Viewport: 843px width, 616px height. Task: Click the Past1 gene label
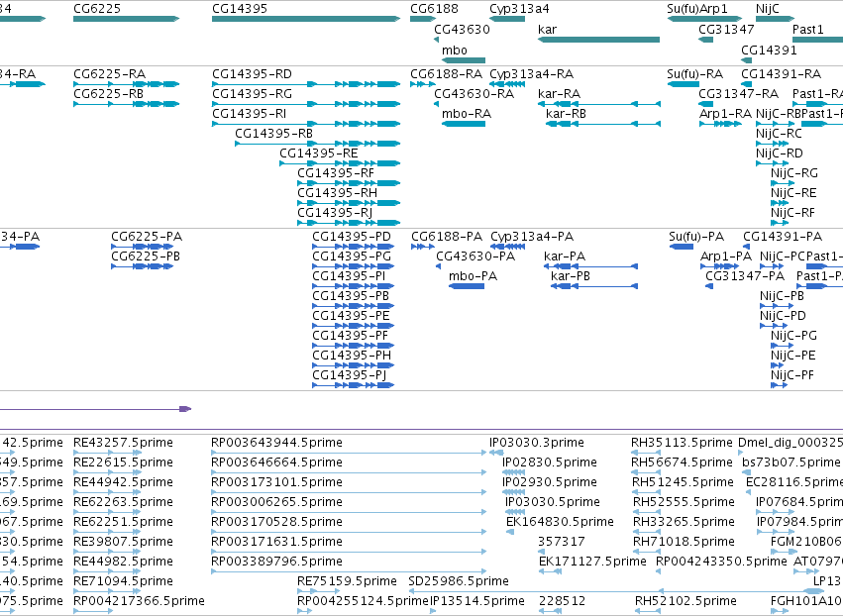(x=808, y=30)
